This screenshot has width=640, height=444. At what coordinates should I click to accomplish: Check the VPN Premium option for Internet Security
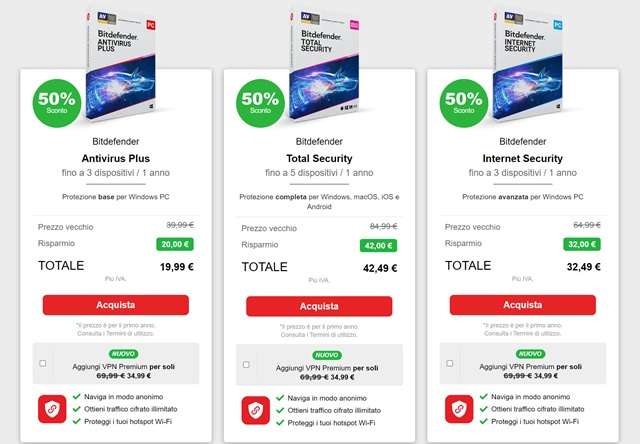coord(451,363)
